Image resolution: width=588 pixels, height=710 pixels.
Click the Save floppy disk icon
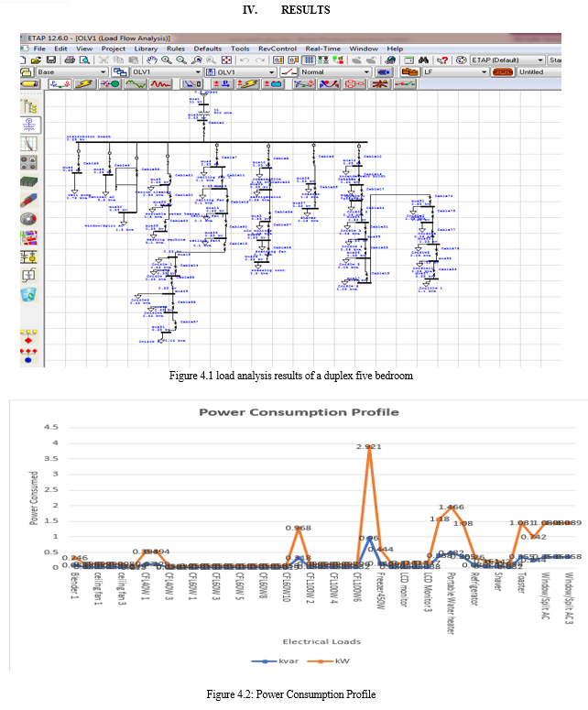pyautogui.click(x=50, y=60)
